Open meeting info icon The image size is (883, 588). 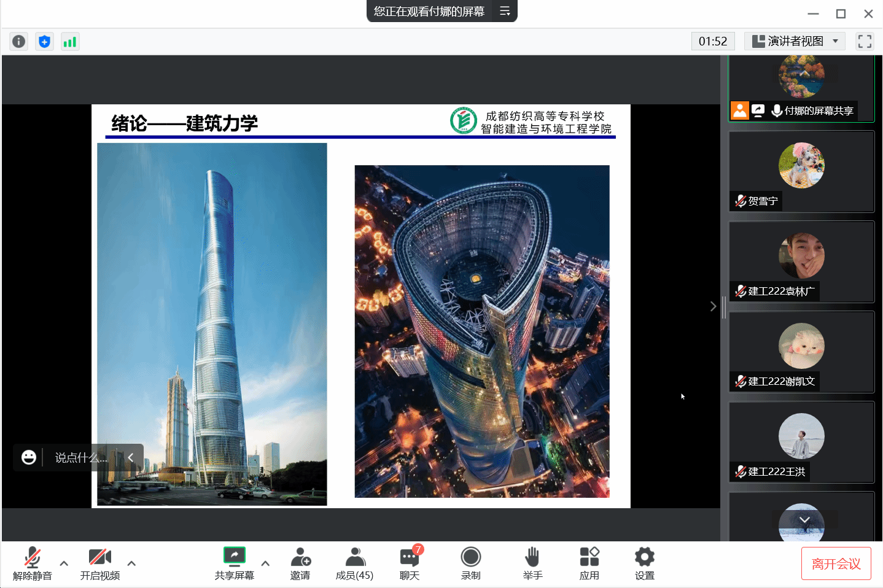tap(19, 41)
